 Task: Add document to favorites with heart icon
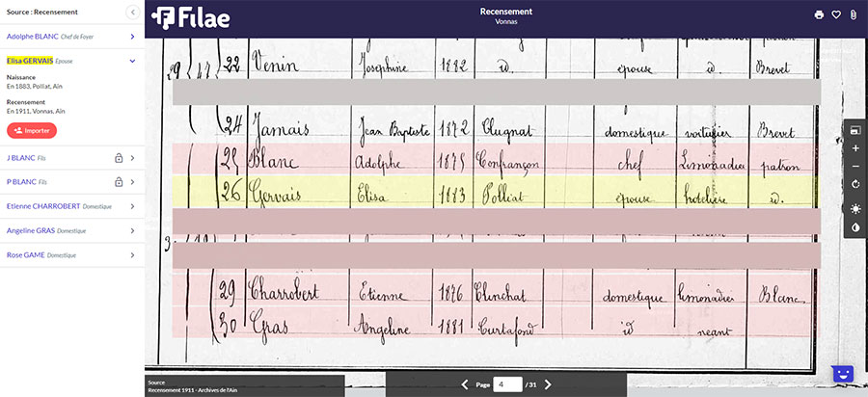[x=836, y=14]
